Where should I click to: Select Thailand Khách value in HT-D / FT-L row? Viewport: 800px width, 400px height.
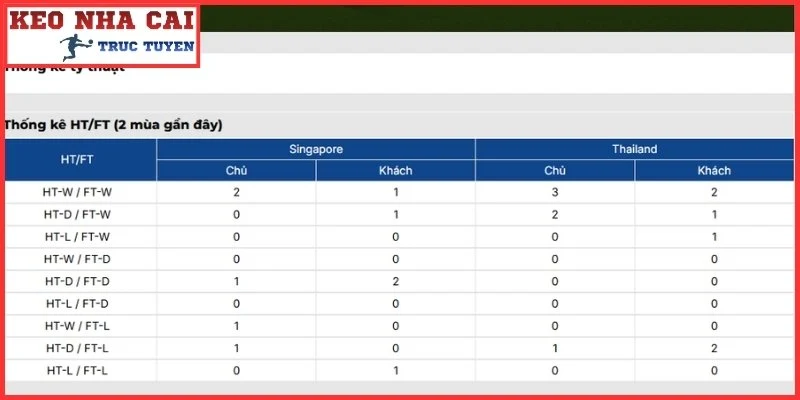(x=714, y=348)
